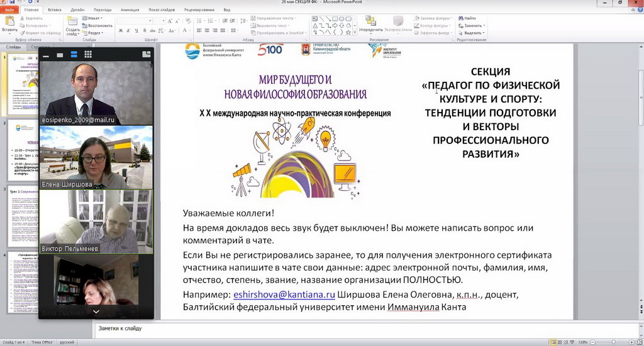Click the Find (Найти) binoculars button

pyautogui.click(x=469, y=18)
